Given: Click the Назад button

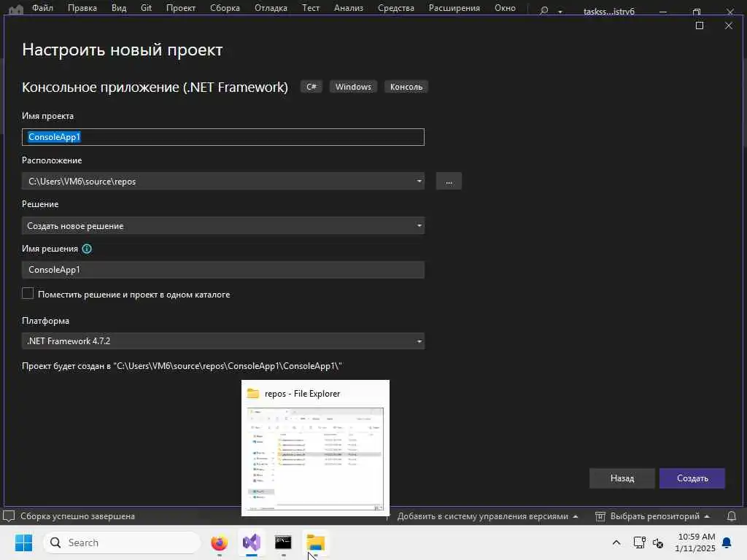Looking at the screenshot, I should tap(622, 478).
